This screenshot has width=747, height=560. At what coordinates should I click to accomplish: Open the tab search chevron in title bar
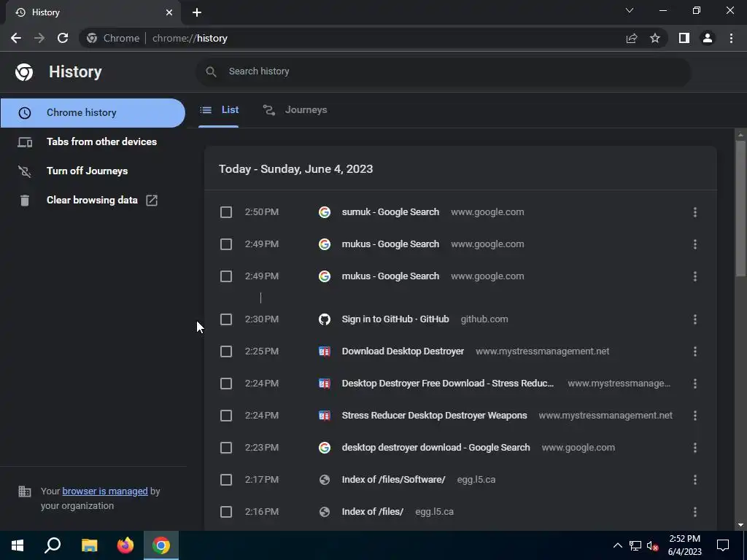[x=630, y=10]
